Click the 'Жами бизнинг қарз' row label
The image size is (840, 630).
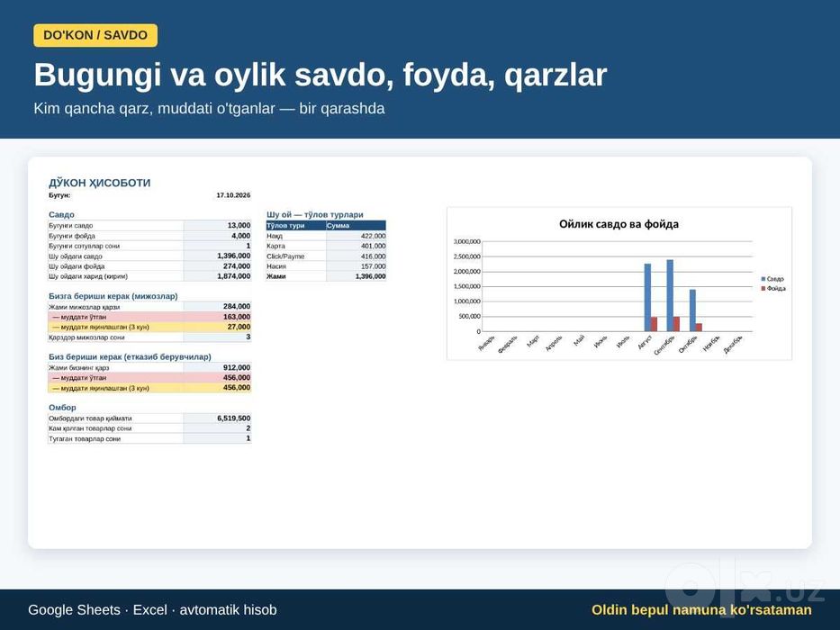(78, 368)
